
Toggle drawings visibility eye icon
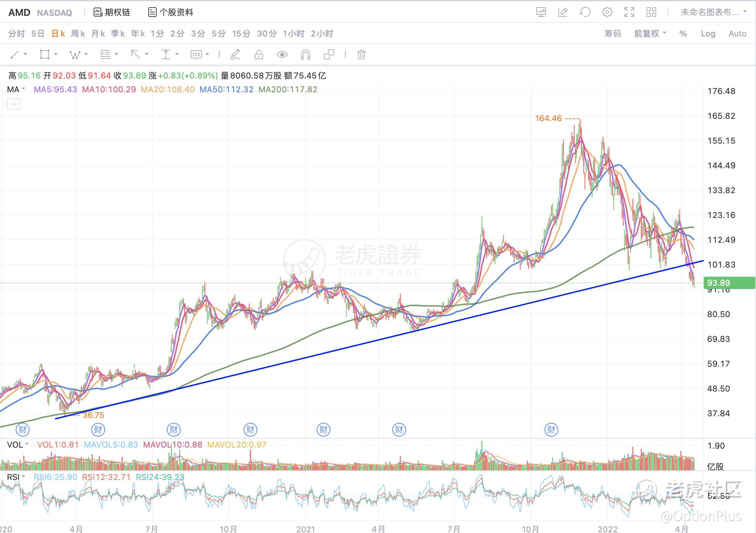pyautogui.click(x=282, y=54)
